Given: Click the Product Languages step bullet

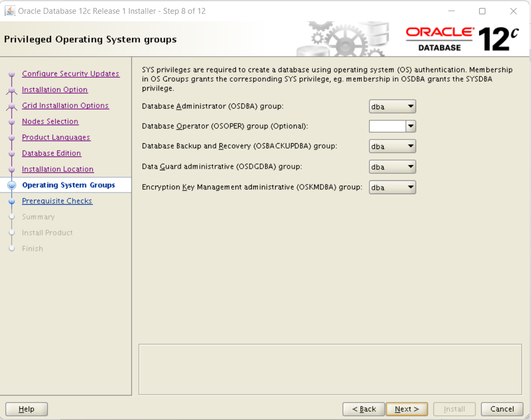Looking at the screenshot, I should pyautogui.click(x=12, y=137).
